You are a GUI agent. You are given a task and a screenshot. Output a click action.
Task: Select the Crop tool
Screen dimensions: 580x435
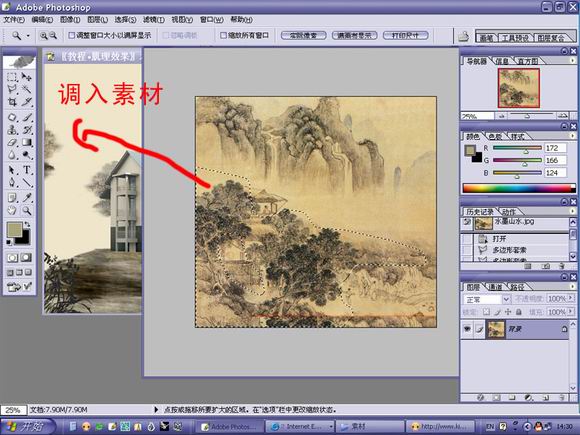12,102
